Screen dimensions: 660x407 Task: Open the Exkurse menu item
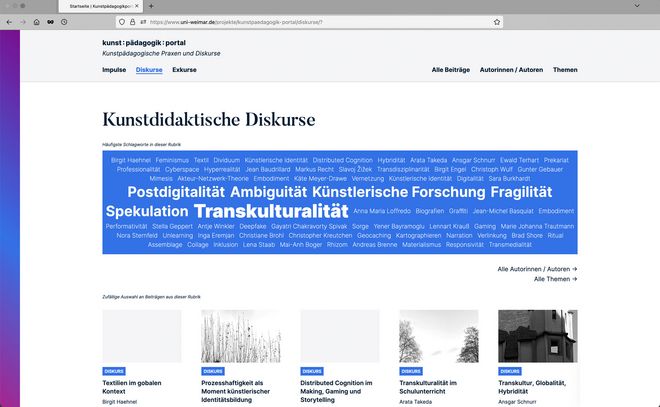184,70
